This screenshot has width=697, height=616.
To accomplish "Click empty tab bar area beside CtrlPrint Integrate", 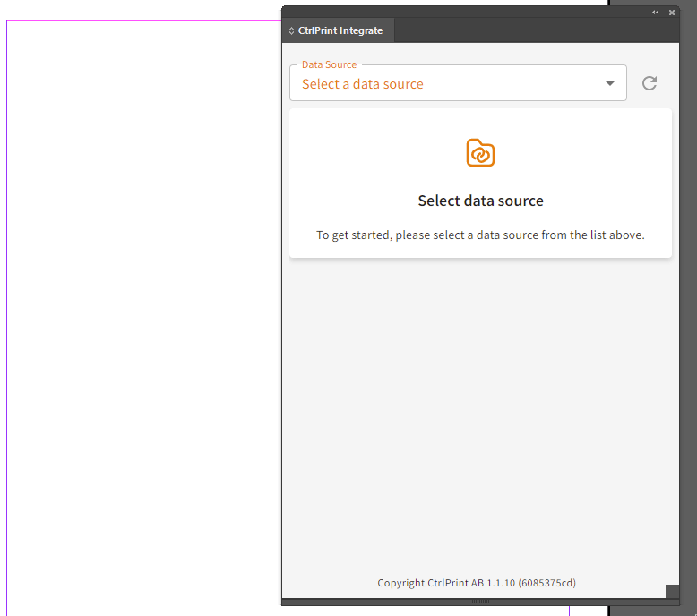I will pos(538,31).
